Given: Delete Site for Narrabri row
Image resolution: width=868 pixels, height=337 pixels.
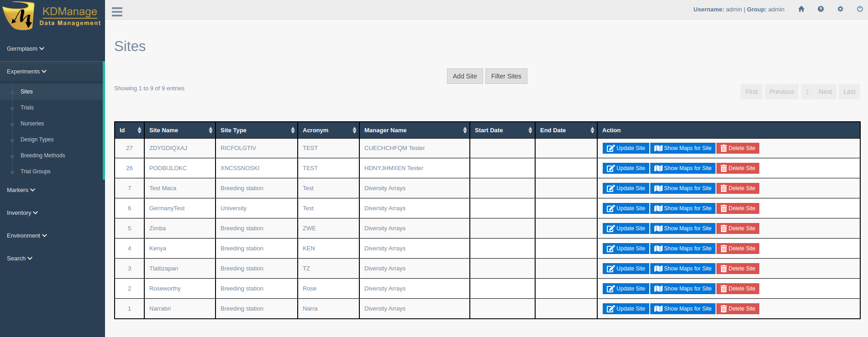Looking at the screenshot, I should click(x=737, y=309).
